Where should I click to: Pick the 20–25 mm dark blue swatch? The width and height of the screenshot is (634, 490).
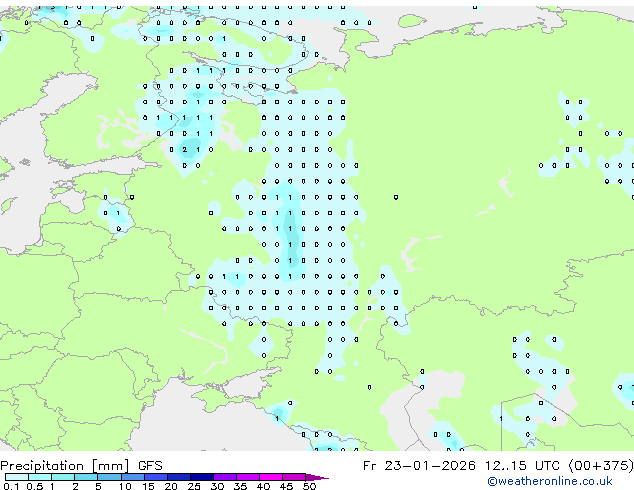(179, 477)
